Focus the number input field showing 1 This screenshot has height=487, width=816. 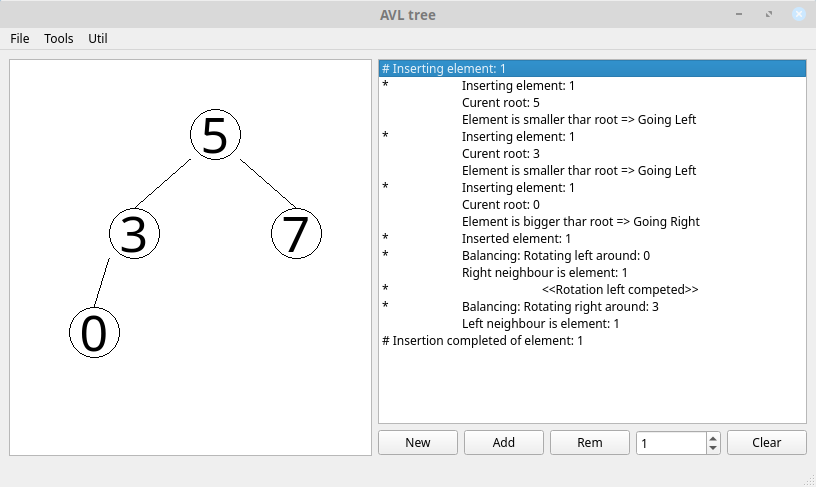671,443
